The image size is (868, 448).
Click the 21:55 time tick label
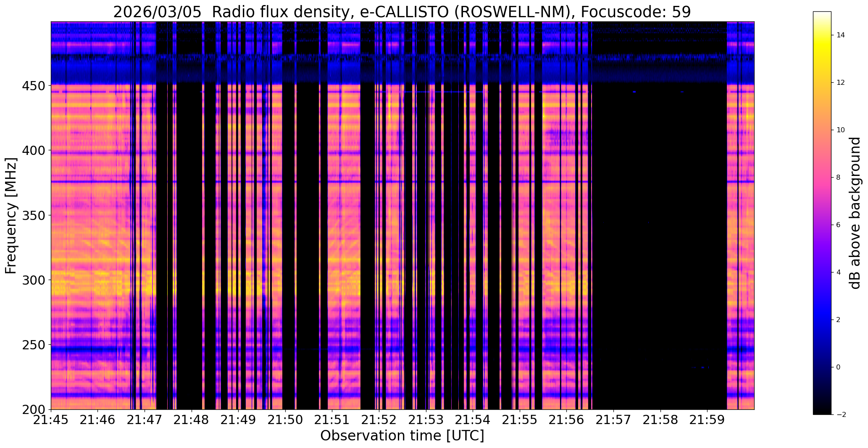pyautogui.click(x=520, y=420)
